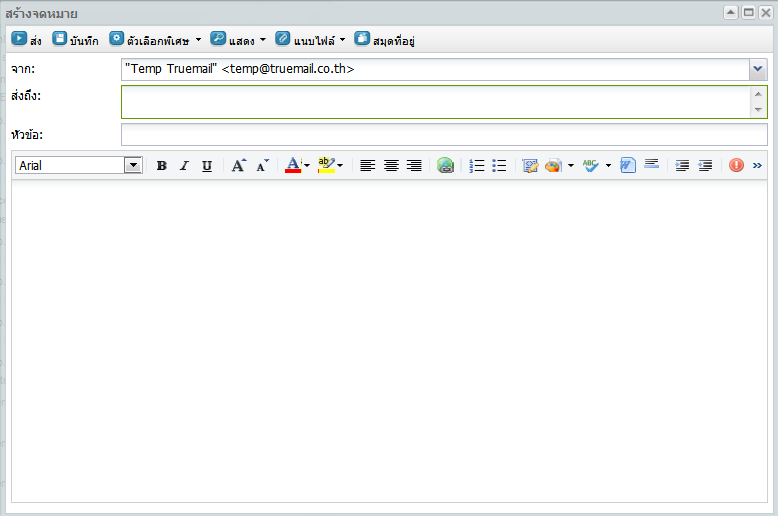Open the spell check dropdown arrow

608,166
